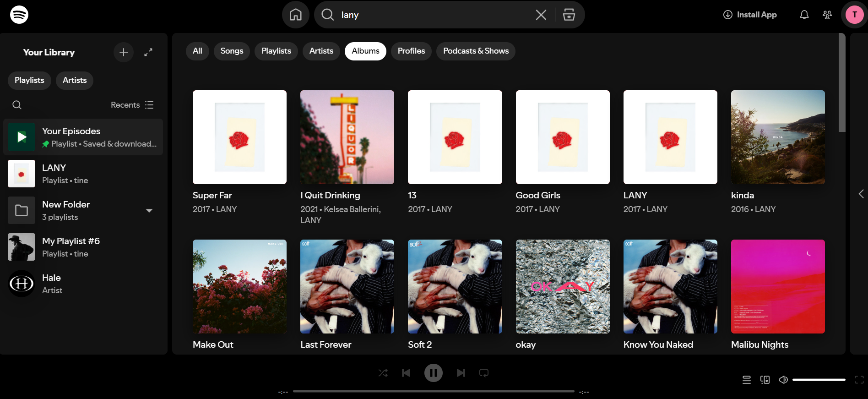This screenshot has height=399, width=868.
Task: Filter library by Artists chip
Action: coord(75,80)
